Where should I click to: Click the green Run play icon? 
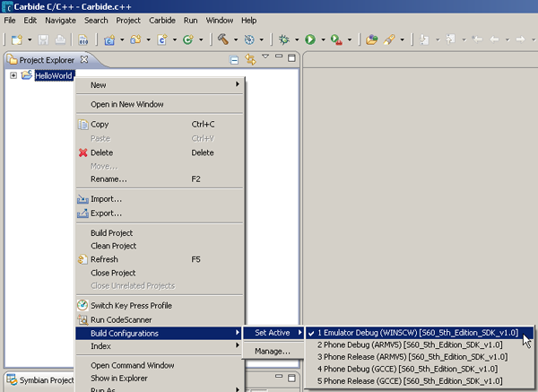pos(310,39)
